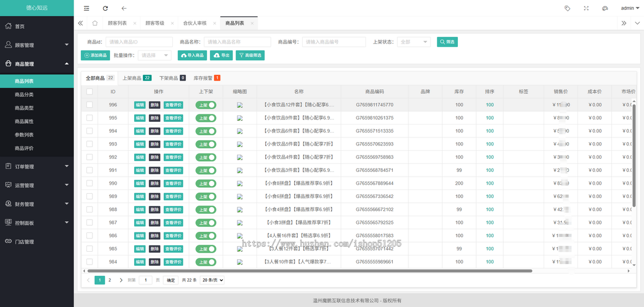Select all rows with header checkbox
This screenshot has height=307, width=644.
click(90, 92)
